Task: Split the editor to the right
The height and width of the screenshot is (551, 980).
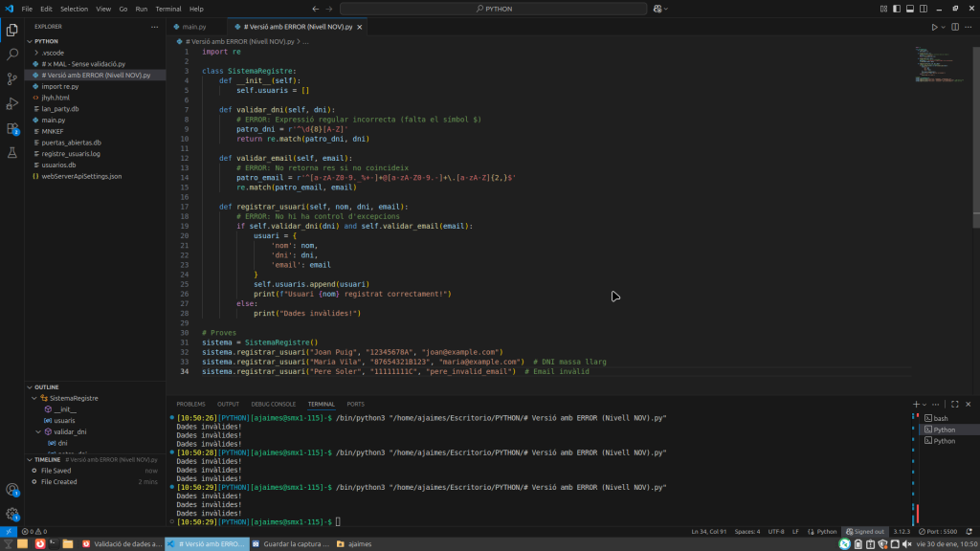Action: coord(957,27)
